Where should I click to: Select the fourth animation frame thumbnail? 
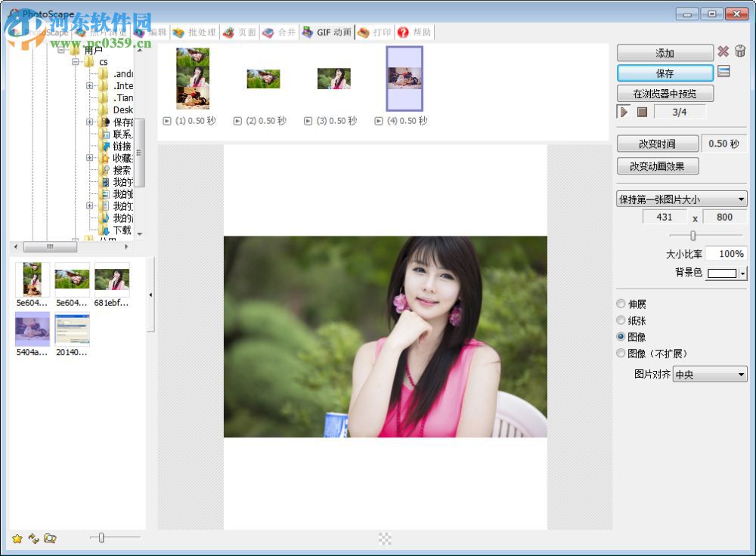405,78
